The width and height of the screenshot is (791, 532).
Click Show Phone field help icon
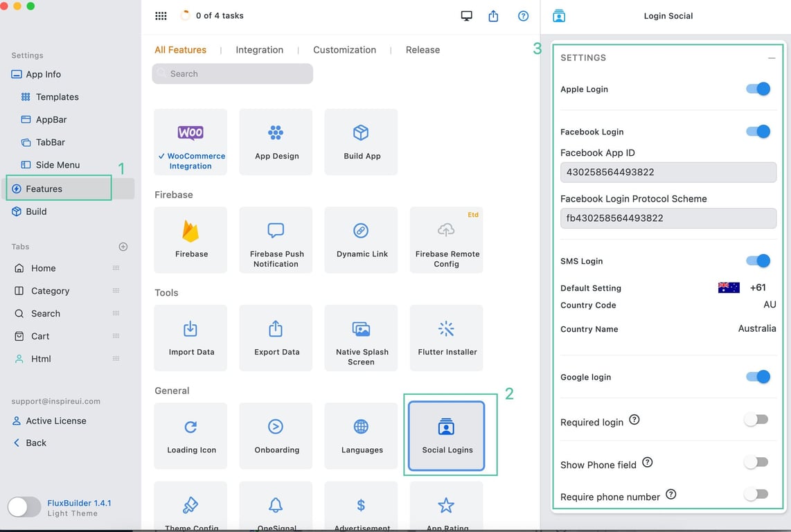tap(648, 462)
